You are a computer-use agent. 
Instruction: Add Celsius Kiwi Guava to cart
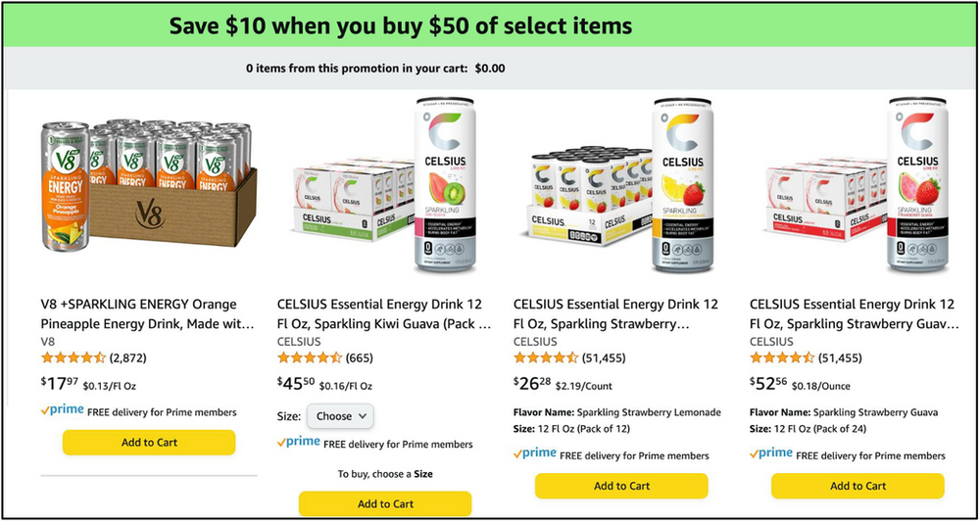(x=385, y=503)
